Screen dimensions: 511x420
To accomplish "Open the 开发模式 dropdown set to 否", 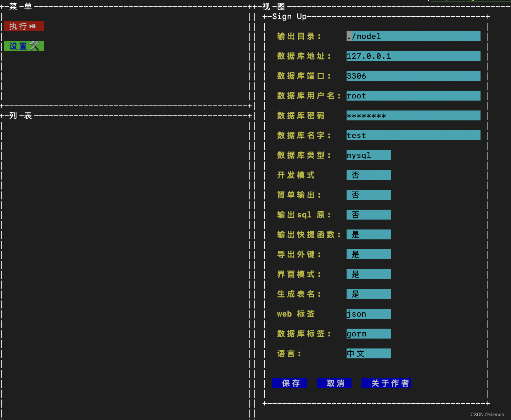I will click(x=369, y=175).
